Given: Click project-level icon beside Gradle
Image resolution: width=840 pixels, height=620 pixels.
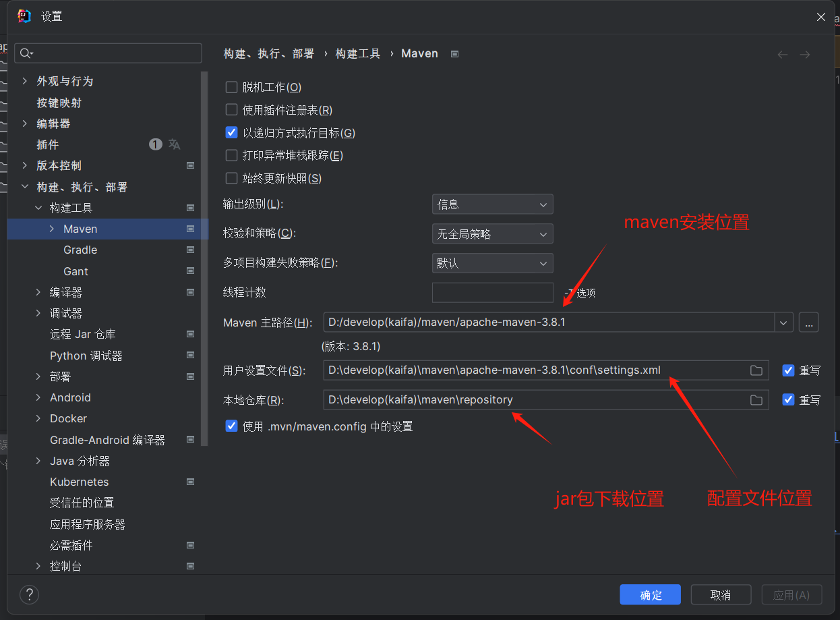Looking at the screenshot, I should (191, 250).
